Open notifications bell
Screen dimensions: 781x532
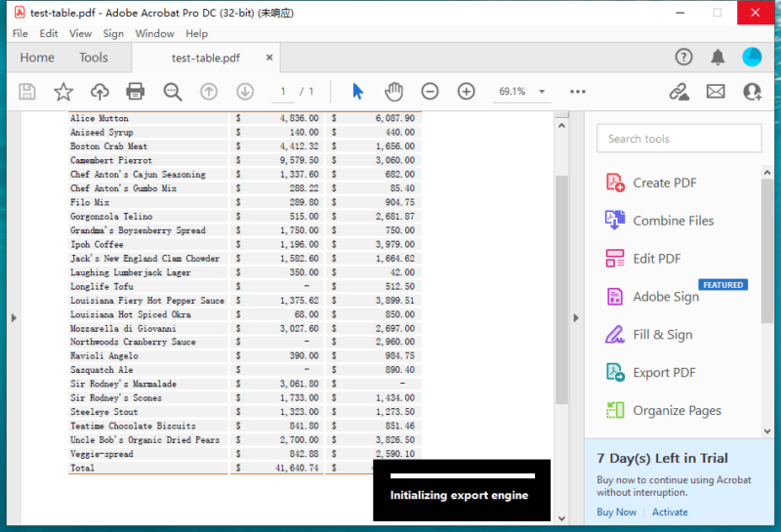(x=718, y=58)
